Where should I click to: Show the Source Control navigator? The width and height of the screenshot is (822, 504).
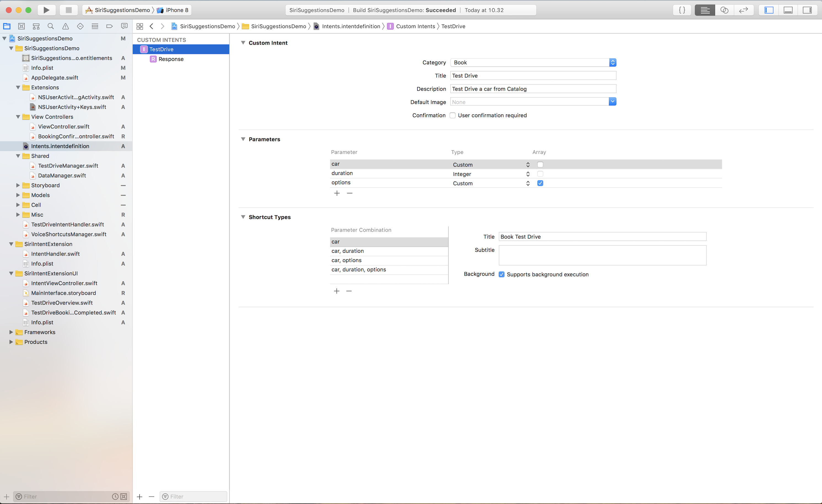(x=21, y=26)
